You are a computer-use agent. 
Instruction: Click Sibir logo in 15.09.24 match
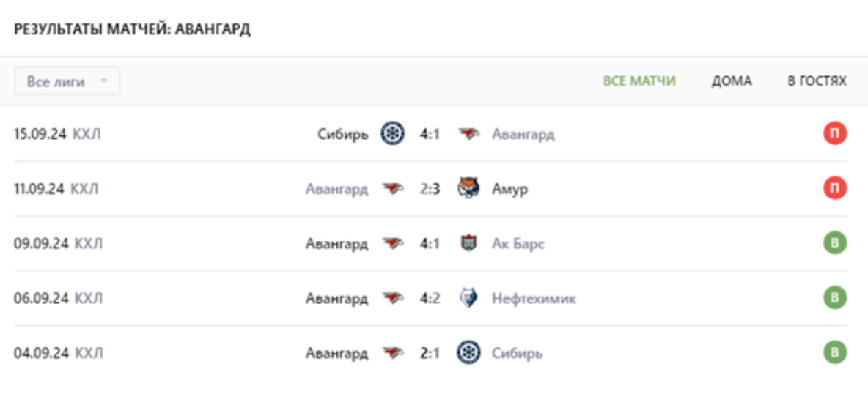tap(393, 134)
